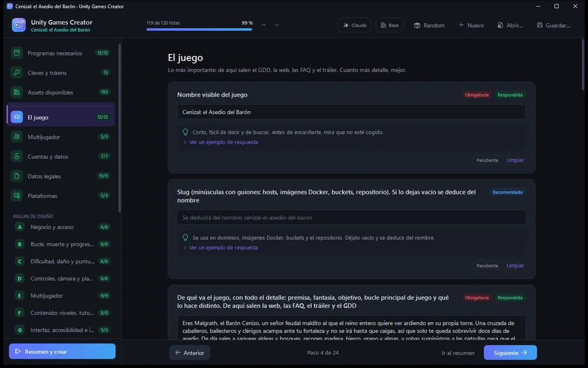Click the play icon on Resumen y crear

(x=18, y=351)
